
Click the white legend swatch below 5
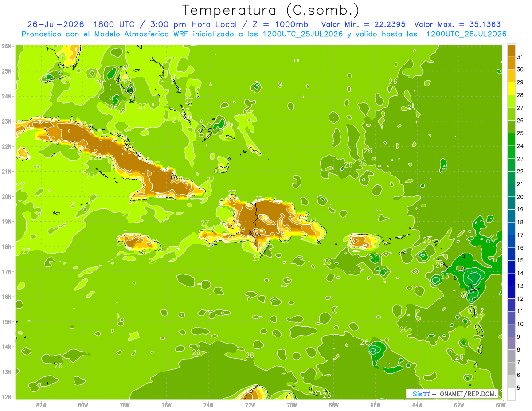tap(511, 394)
